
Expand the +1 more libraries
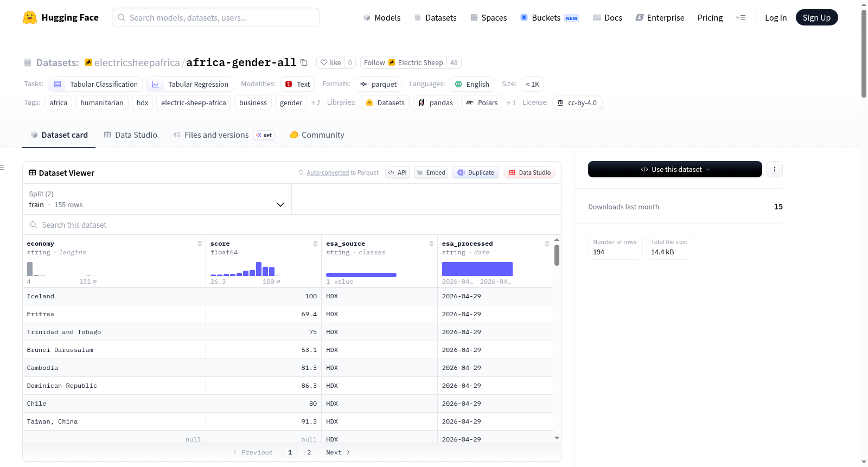[511, 103]
